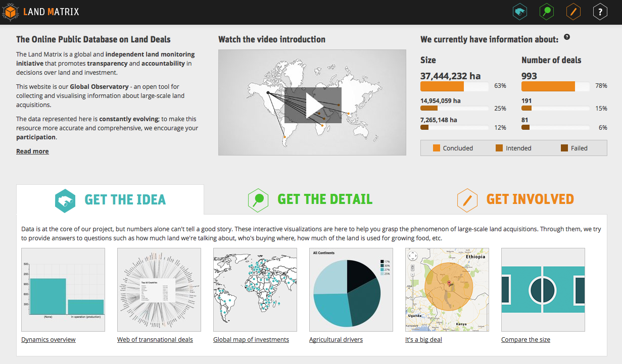Click the Ethiopia map thumbnail

(x=447, y=290)
